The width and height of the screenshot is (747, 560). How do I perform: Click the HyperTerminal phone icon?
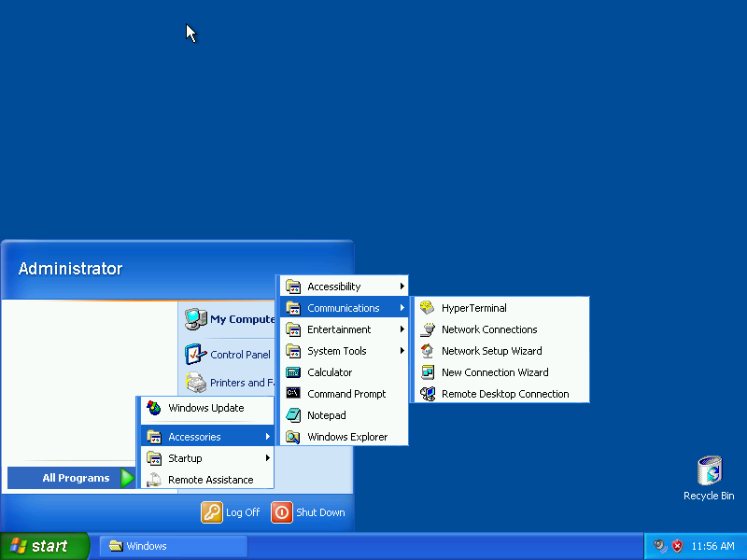(428, 308)
